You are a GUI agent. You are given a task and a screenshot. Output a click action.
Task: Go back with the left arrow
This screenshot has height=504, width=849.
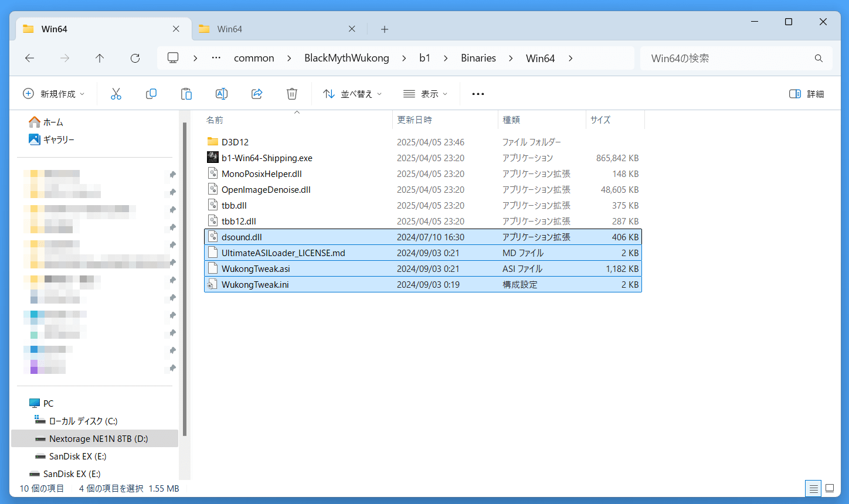pos(29,58)
